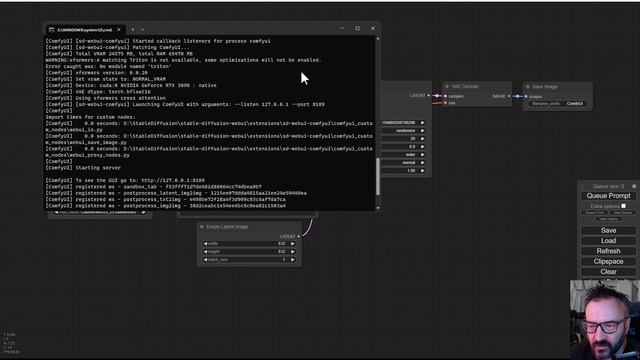
Task: Open ComfyUI settings gear in queue panel
Action: 634,186
